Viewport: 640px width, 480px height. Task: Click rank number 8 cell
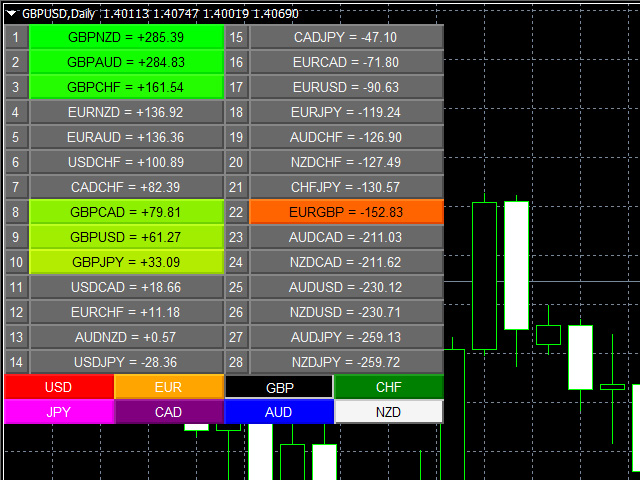coord(16,212)
